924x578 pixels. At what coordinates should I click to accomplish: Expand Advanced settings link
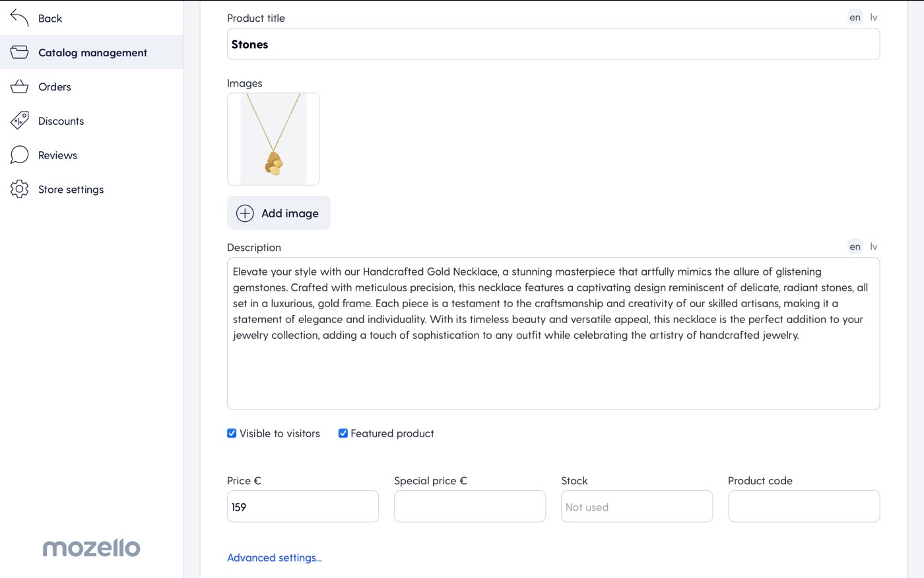[275, 558]
